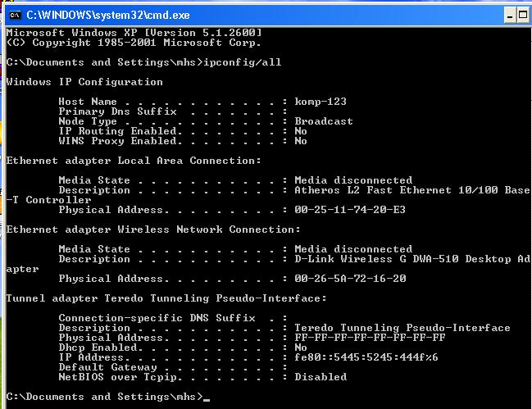Click Media disconnected under Local Area Connection

(x=353, y=180)
